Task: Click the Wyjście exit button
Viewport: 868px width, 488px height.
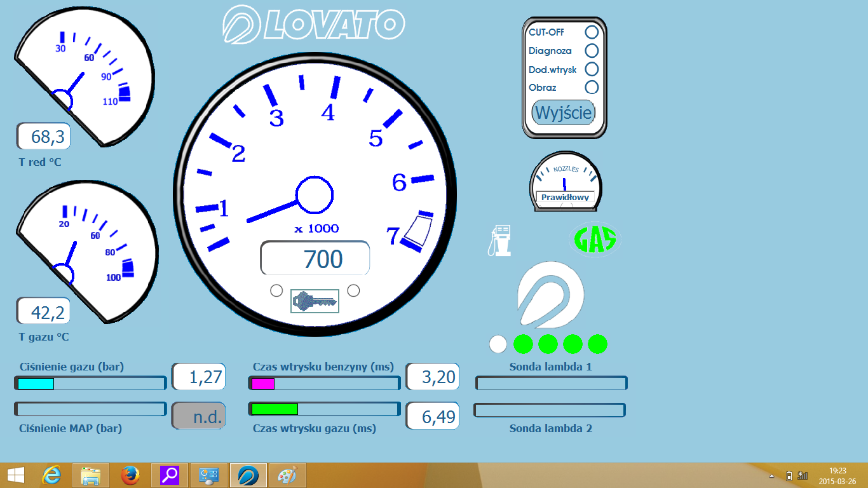Action: [564, 113]
